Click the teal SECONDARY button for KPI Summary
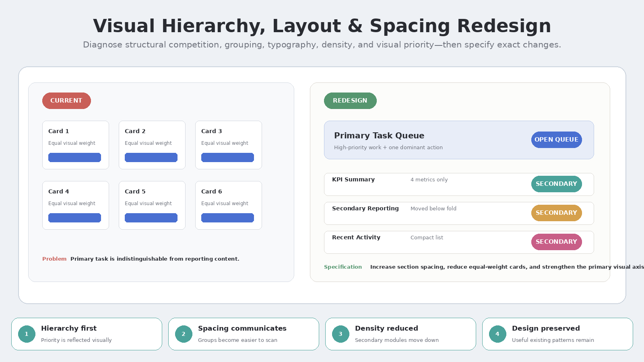Viewport: 644px width, 362px height. pos(556,184)
